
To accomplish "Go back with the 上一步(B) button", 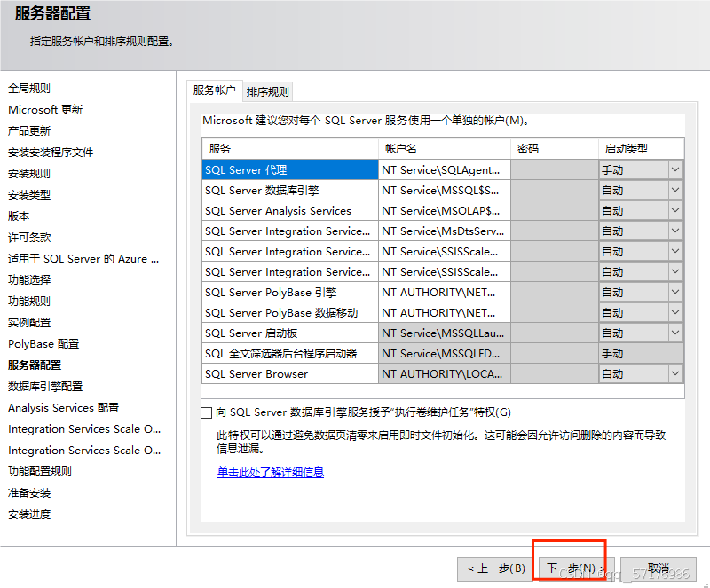I will (x=496, y=568).
